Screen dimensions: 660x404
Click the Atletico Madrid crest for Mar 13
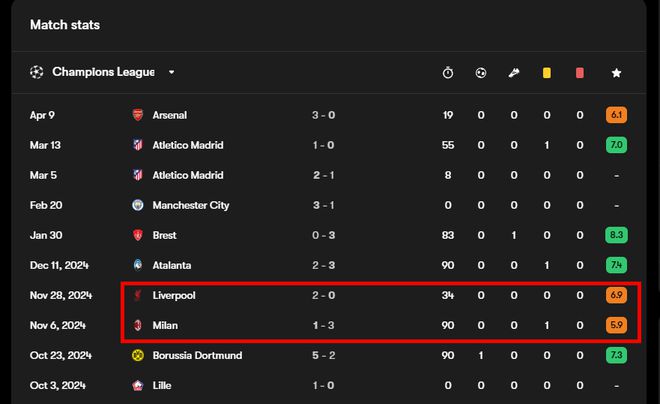click(138, 145)
